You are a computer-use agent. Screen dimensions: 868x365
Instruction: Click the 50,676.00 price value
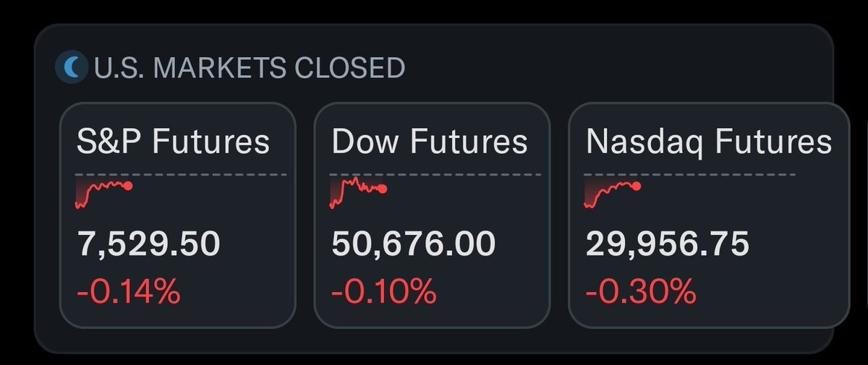tap(413, 245)
